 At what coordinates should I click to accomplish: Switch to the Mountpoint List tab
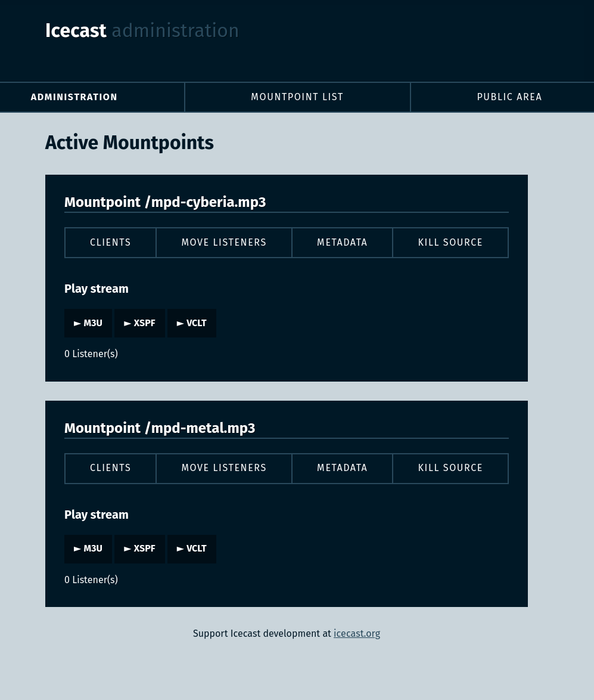pyautogui.click(x=297, y=97)
